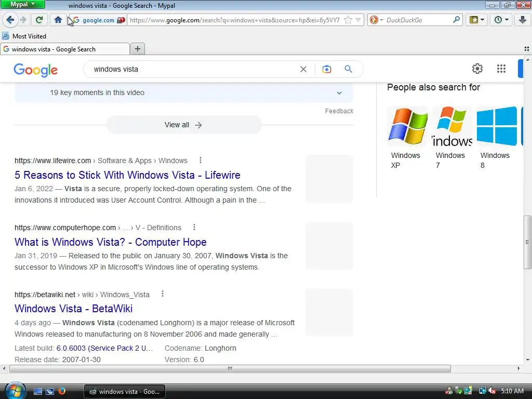This screenshot has height=399, width=532.
Task: Click the scroll right arrow at bottom
Action: click(x=518, y=368)
